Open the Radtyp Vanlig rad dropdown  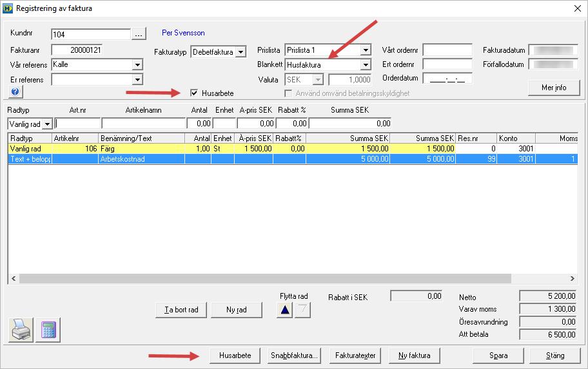47,124
